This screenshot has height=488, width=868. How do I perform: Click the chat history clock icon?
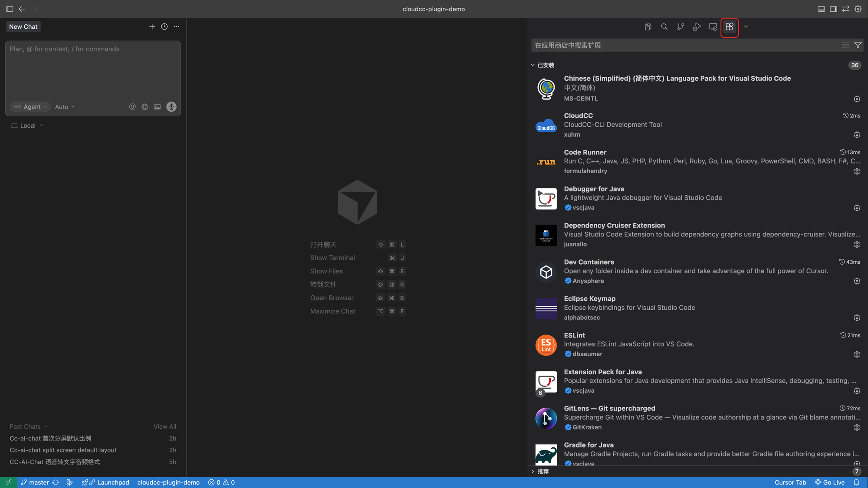point(164,27)
